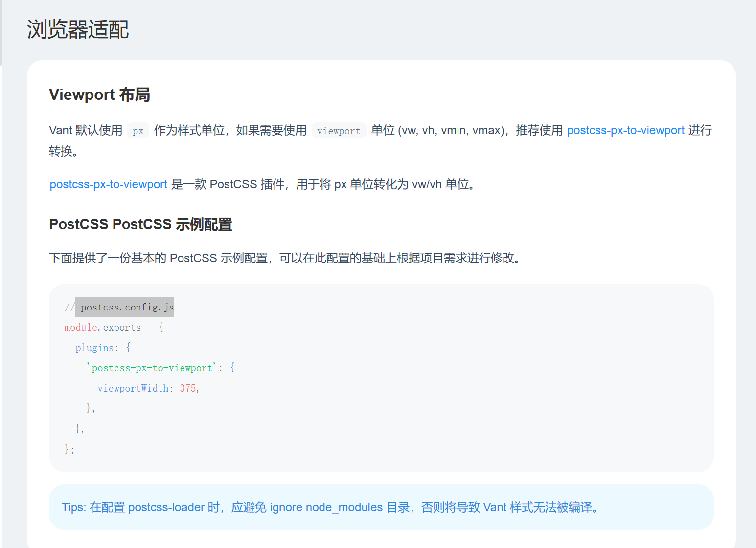This screenshot has width=756, height=548.
Task: Select the inline code viewport badge
Action: (x=339, y=130)
